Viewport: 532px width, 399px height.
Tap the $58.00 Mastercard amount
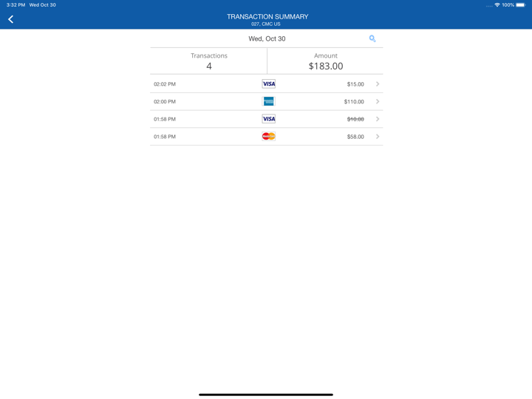[355, 137]
